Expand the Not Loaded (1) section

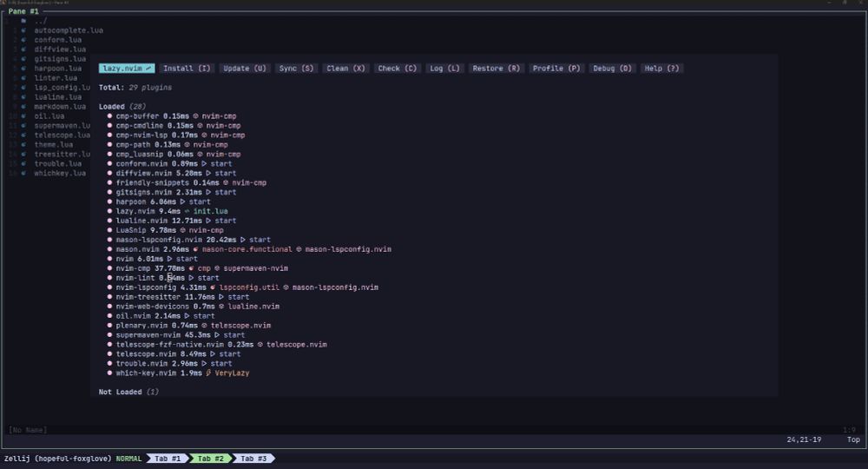pos(128,392)
